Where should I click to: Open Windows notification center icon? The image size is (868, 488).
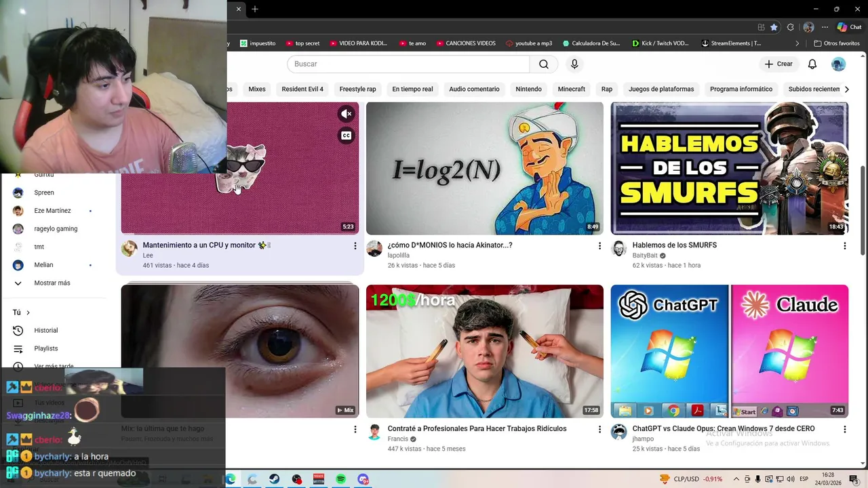pyautogui.click(x=853, y=479)
